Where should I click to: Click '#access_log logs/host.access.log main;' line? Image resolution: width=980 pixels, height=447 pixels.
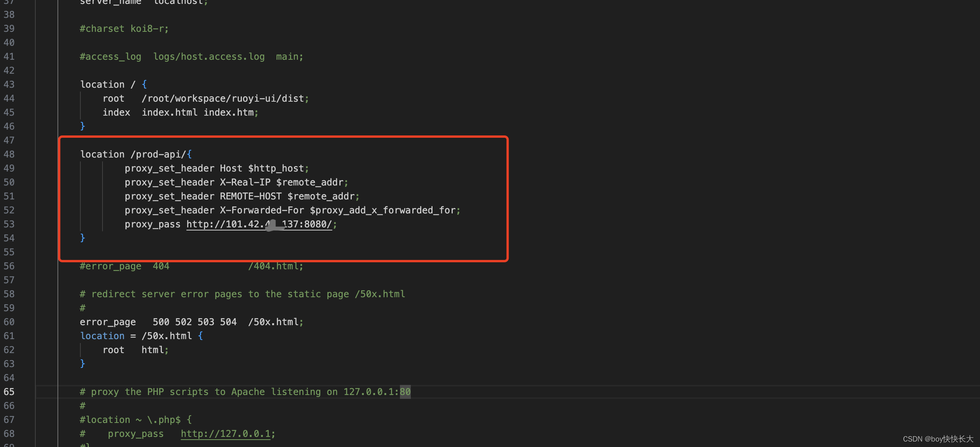[x=191, y=57]
